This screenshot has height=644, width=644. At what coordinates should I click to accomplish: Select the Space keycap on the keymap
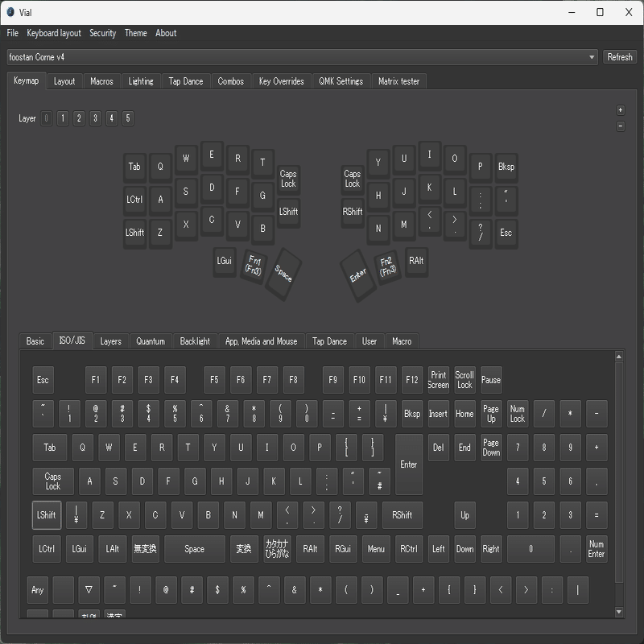[x=282, y=273]
